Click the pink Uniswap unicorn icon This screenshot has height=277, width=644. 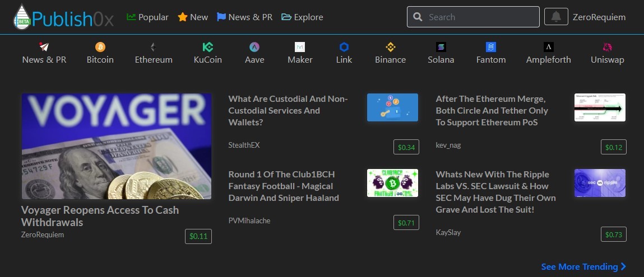pos(608,46)
